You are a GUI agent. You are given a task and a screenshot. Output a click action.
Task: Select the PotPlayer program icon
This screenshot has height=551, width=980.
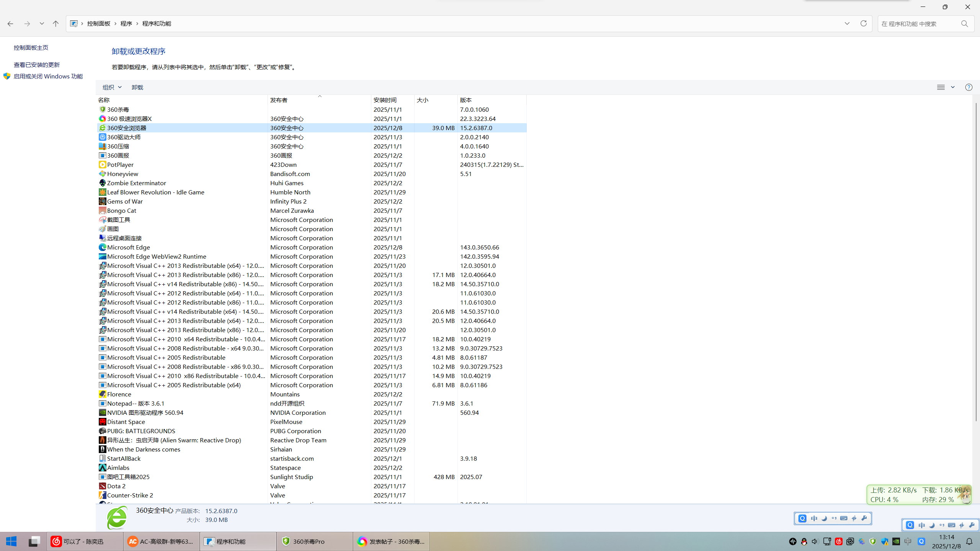coord(102,165)
